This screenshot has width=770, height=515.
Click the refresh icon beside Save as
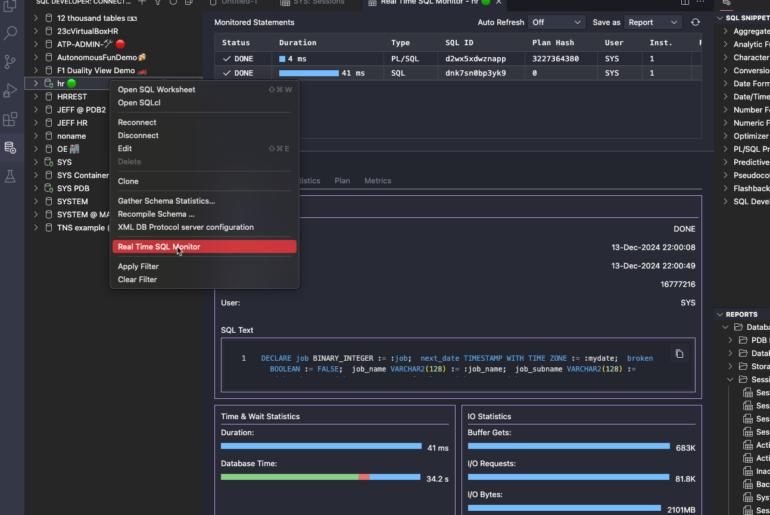tap(696, 22)
